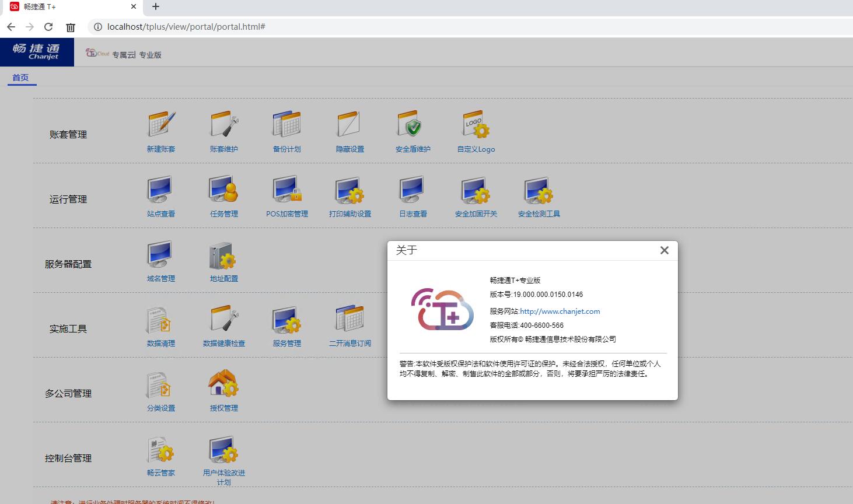
Task: Click the 服务器配置 section heading
Action: point(68,264)
